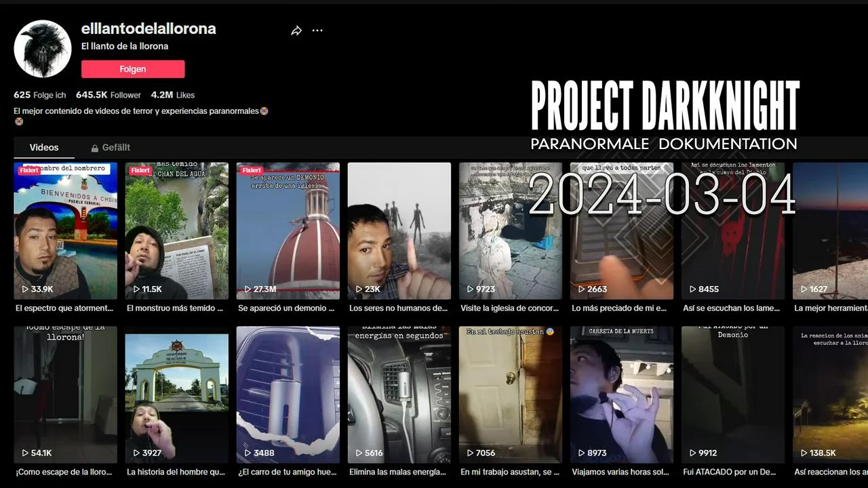Image resolution: width=868 pixels, height=488 pixels.
Task: Click the play icon on the 138.5K video
Action: [803, 453]
